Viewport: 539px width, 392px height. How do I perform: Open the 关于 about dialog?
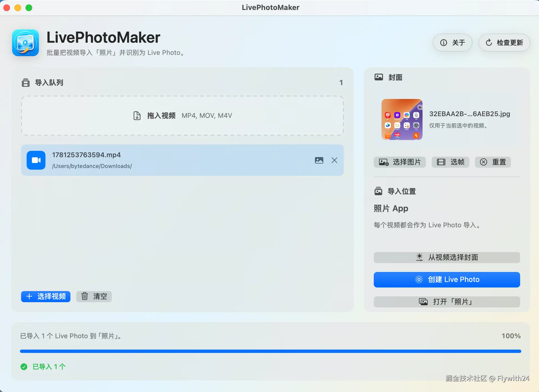[x=452, y=42]
